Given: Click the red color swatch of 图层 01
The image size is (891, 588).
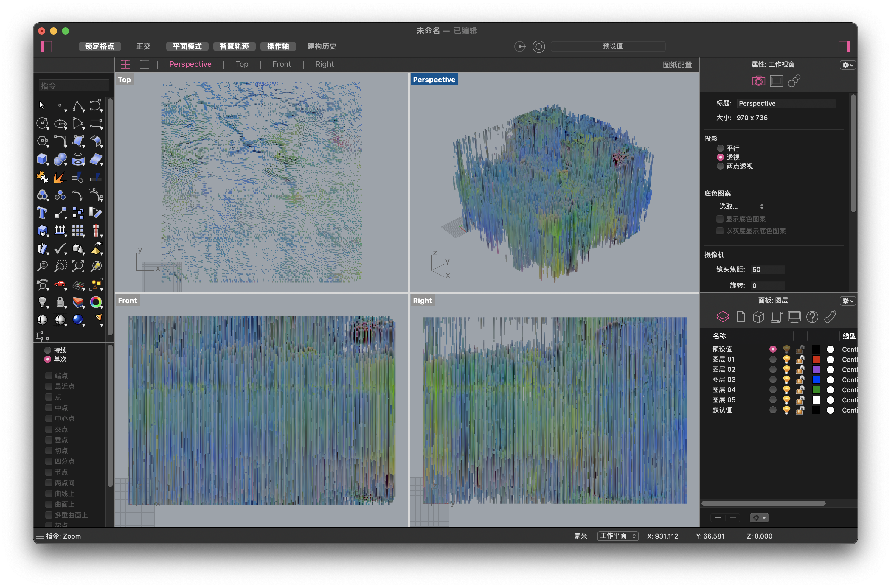Looking at the screenshot, I should pyautogui.click(x=816, y=360).
